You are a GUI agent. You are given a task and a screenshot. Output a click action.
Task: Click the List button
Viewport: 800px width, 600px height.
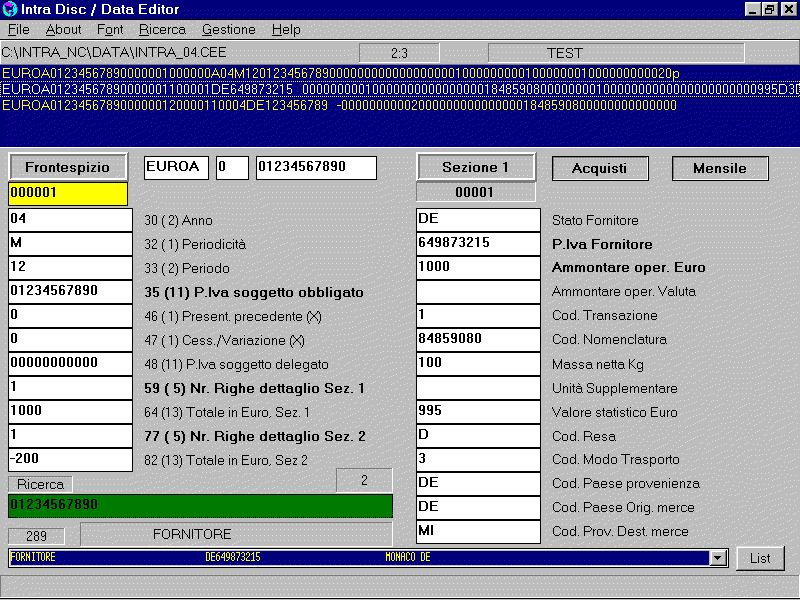(760, 559)
